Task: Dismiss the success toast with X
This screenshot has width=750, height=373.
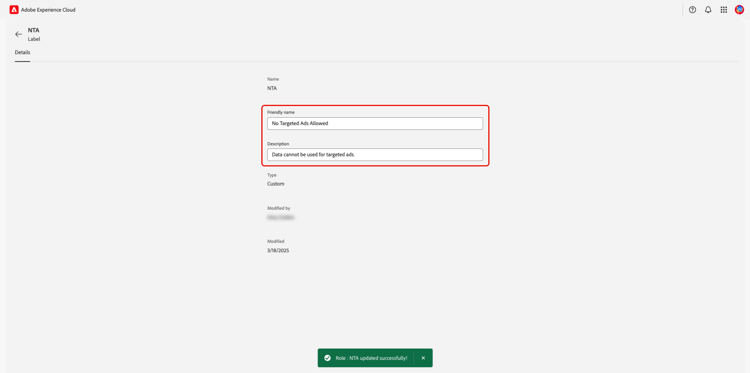Action: pyautogui.click(x=423, y=358)
